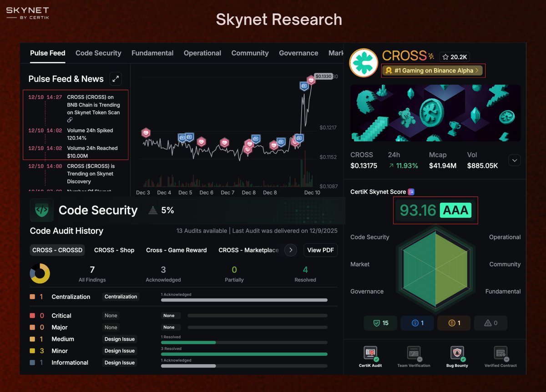
Task: Open the Skynet Score info icon
Action: coord(411,192)
